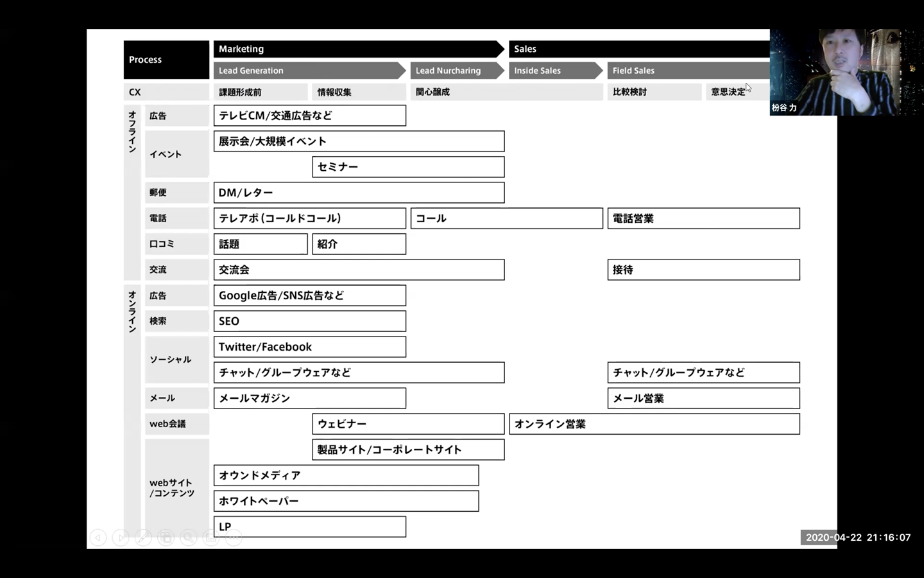
Task: Click the 関心醸成 CX stage
Action: (507, 92)
